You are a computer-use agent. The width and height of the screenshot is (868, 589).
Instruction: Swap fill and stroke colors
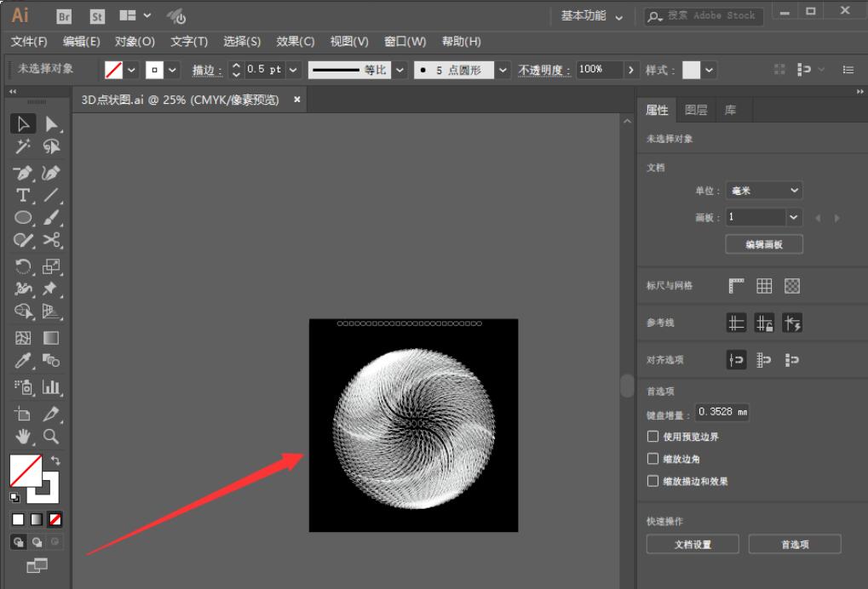(x=55, y=460)
